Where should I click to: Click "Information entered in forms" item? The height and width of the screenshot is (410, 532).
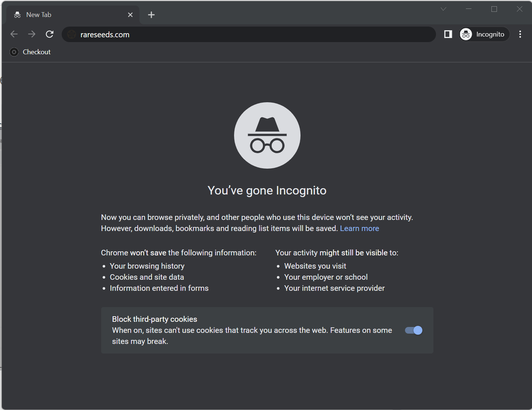(159, 288)
